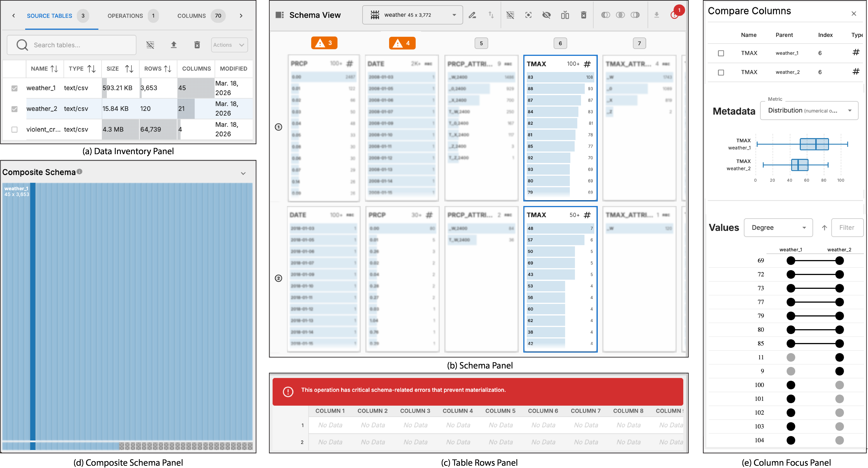Open the Actions dropdown
This screenshot has width=868, height=468.
[229, 45]
